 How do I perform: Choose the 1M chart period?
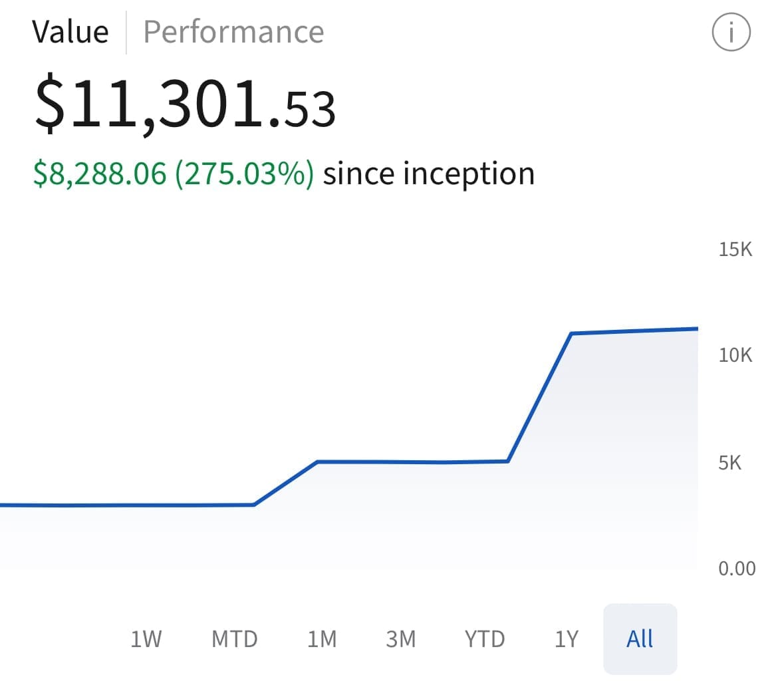pyautogui.click(x=322, y=639)
